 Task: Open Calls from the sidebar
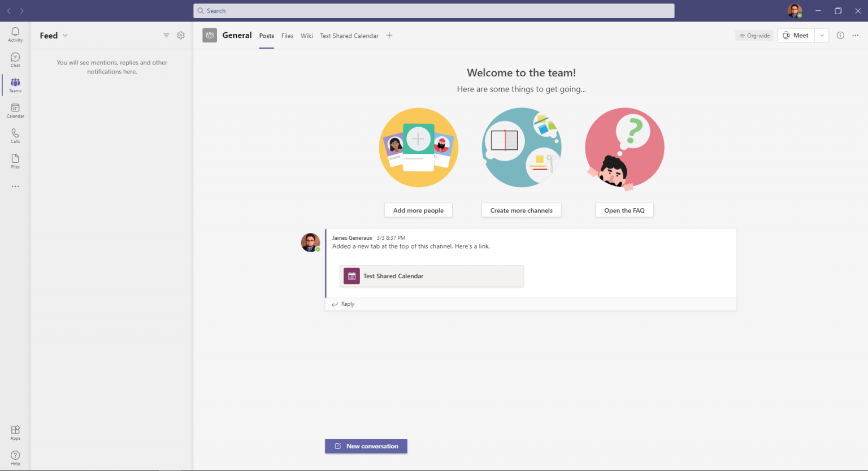point(15,136)
